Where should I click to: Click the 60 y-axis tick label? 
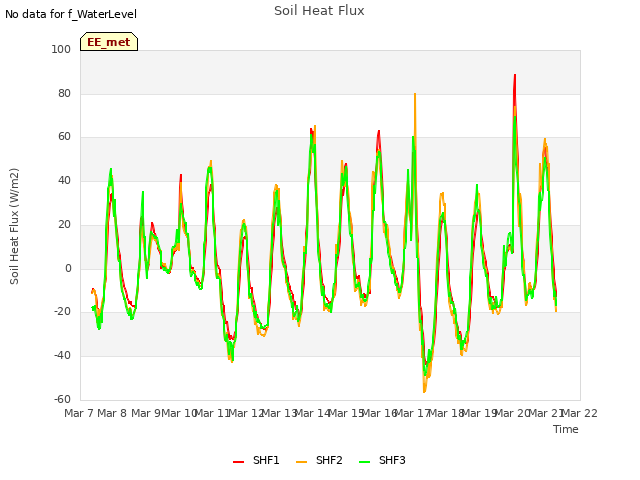64,137
